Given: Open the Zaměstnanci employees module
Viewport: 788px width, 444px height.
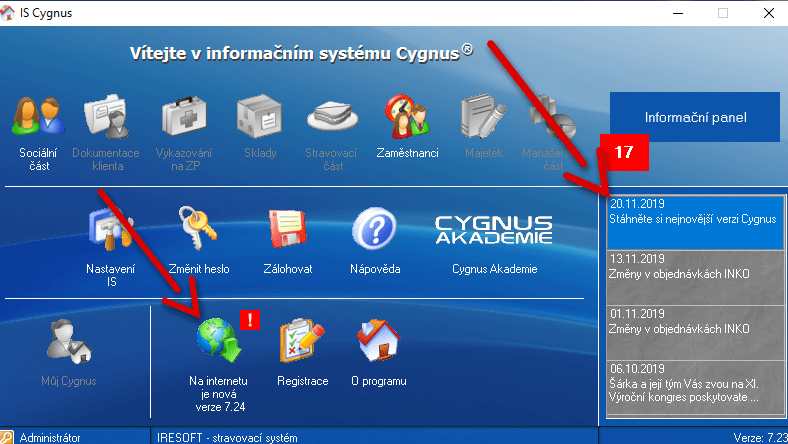Looking at the screenshot, I should (x=407, y=116).
